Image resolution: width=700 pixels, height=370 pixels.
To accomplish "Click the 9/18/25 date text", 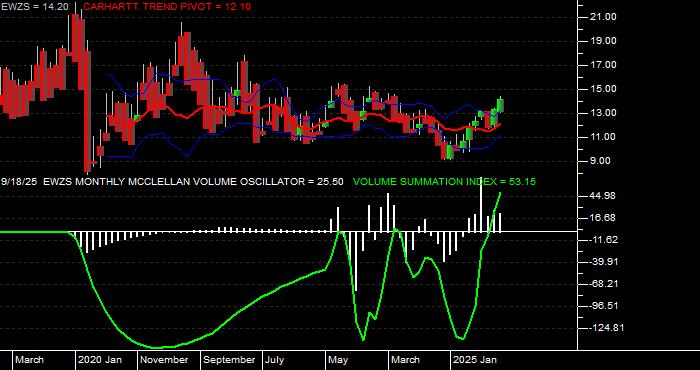I will [x=19, y=182].
